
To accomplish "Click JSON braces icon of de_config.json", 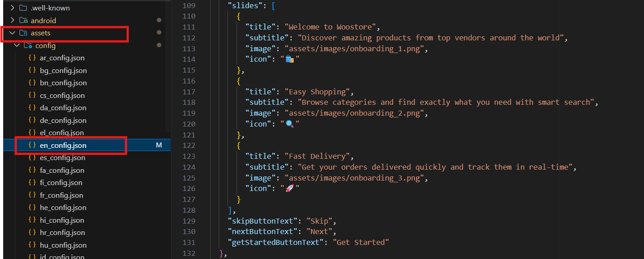I will 32,120.
